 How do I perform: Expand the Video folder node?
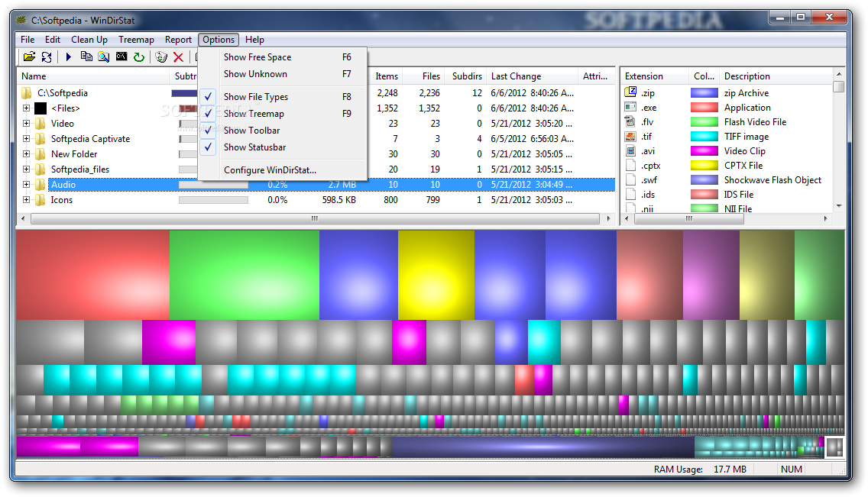(x=26, y=123)
